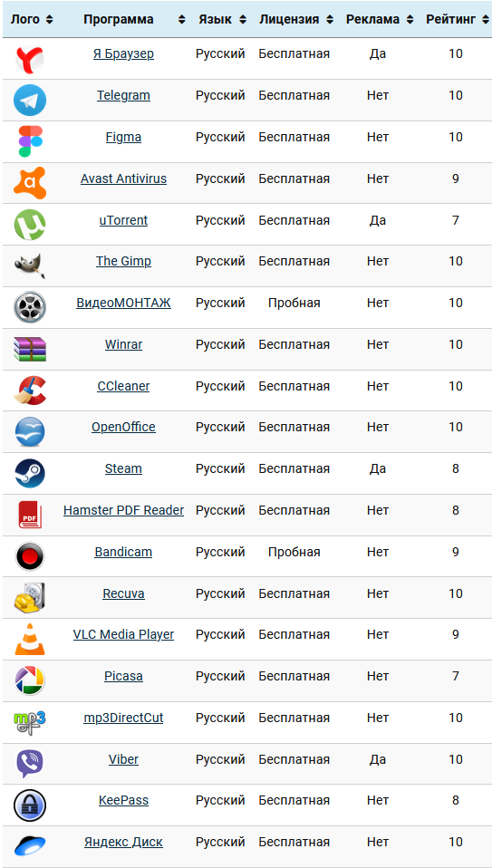Sort by the Язык column header
The width and height of the screenshot is (492, 868).
click(x=222, y=19)
